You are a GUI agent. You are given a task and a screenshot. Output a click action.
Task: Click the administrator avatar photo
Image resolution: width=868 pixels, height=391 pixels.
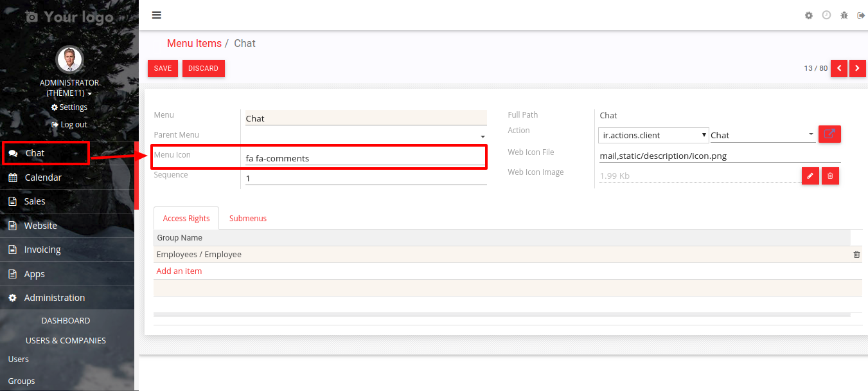(x=69, y=60)
